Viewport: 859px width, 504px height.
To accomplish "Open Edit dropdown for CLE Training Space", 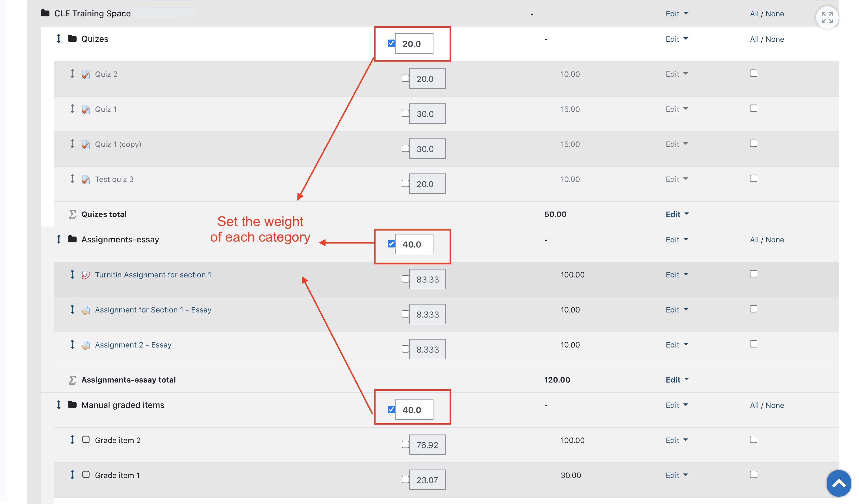I will (x=677, y=14).
